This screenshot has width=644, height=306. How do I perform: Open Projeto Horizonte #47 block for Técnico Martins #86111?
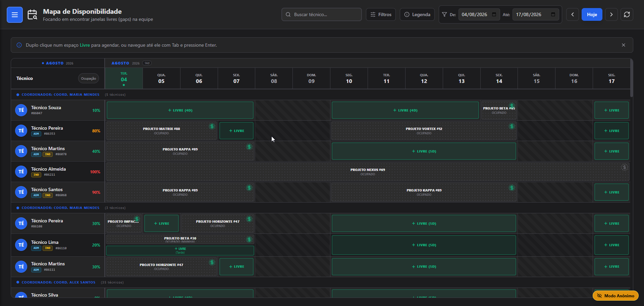[x=161, y=267]
